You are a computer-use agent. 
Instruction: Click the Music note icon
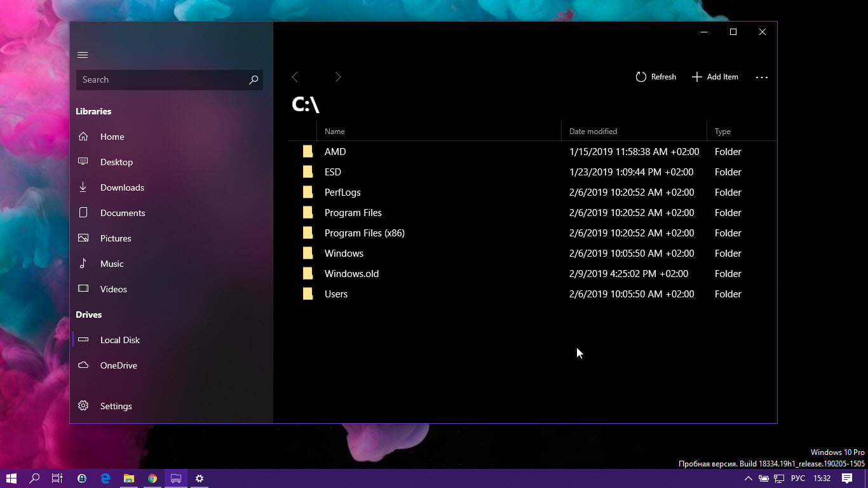83,263
